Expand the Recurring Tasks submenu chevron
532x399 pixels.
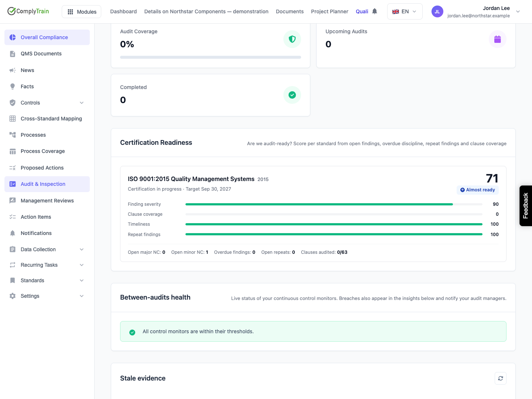point(82,265)
